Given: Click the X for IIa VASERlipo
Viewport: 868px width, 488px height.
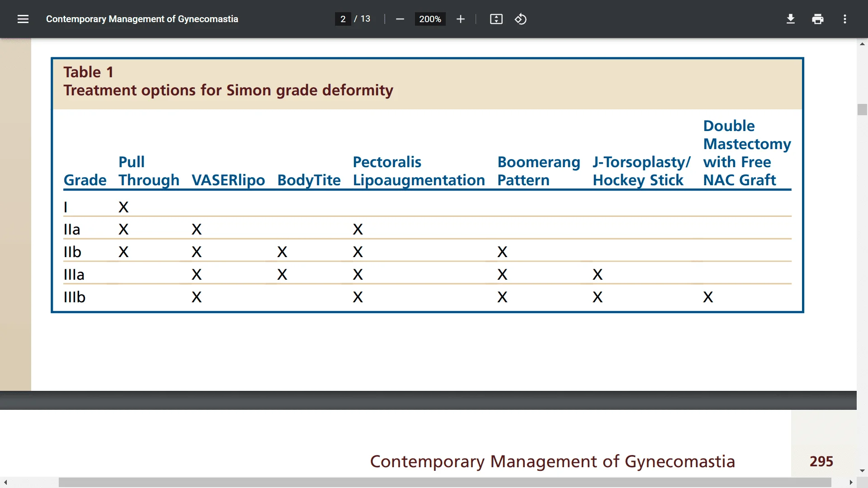Looking at the screenshot, I should point(196,230).
